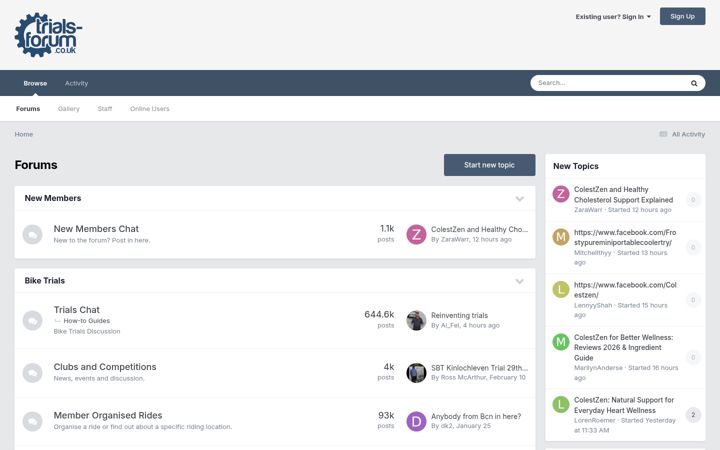
Task: Click reply count for Frostypureminiportablecooler topic
Action: (x=693, y=247)
